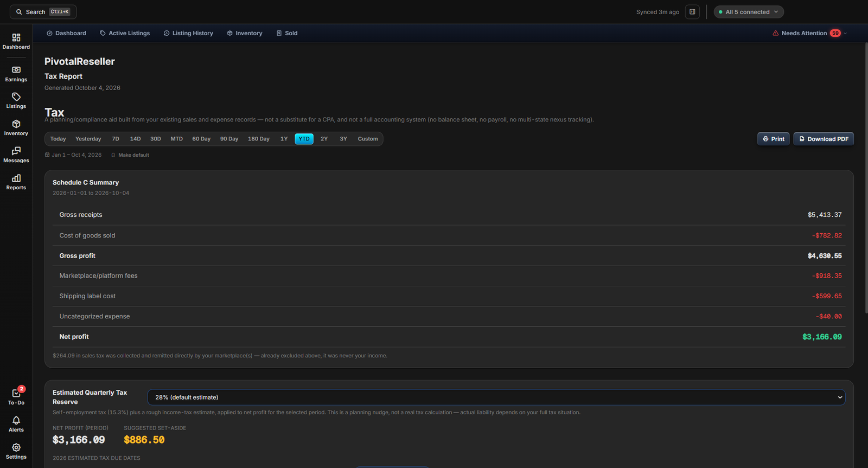
Task: Select the 3Y range
Action: [x=343, y=139]
